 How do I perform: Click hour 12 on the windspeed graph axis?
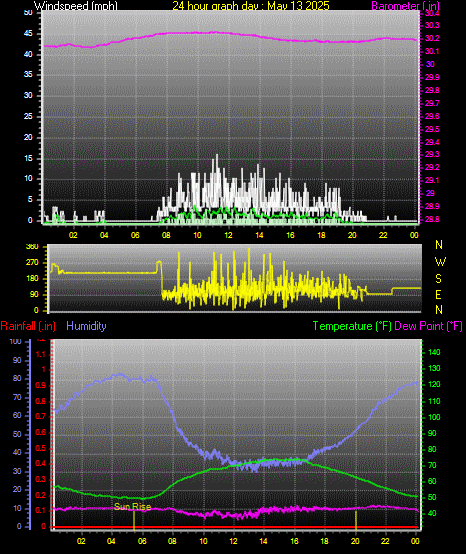228,235
